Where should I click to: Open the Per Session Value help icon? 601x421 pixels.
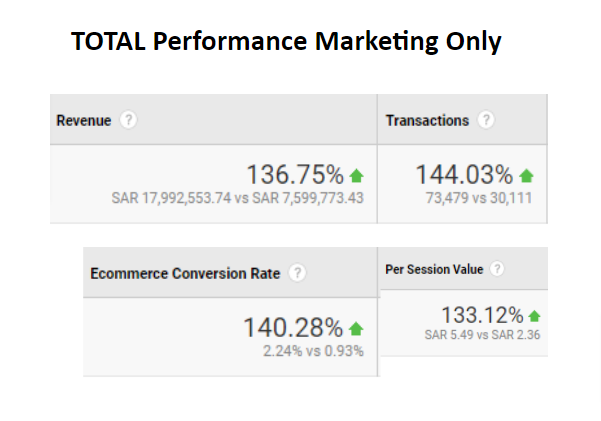pos(497,269)
